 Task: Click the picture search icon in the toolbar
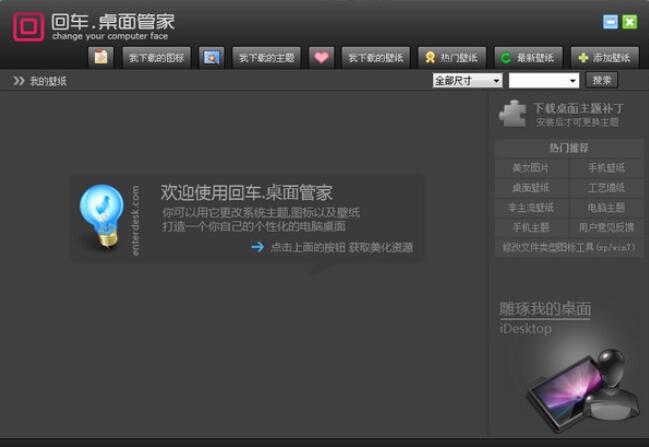pos(212,57)
